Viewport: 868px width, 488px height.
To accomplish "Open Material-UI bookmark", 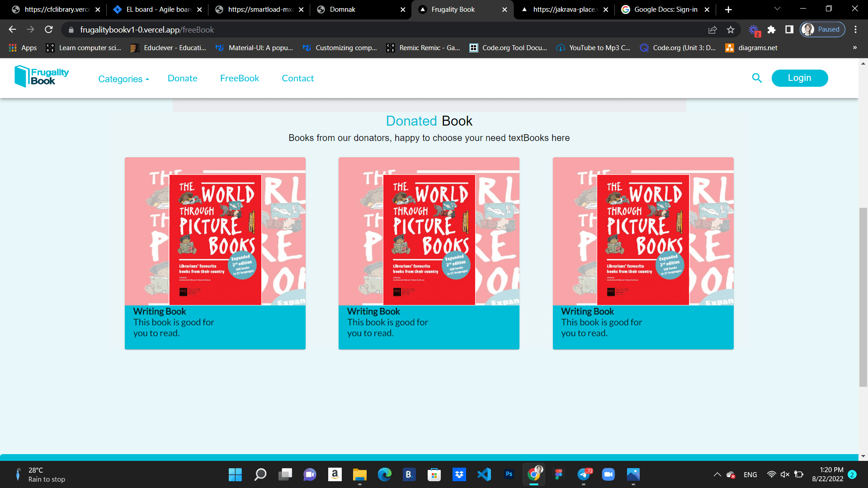I will 255,48.
